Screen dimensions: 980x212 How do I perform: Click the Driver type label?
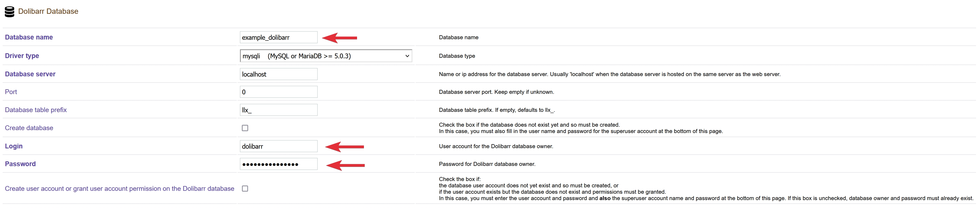click(22, 56)
